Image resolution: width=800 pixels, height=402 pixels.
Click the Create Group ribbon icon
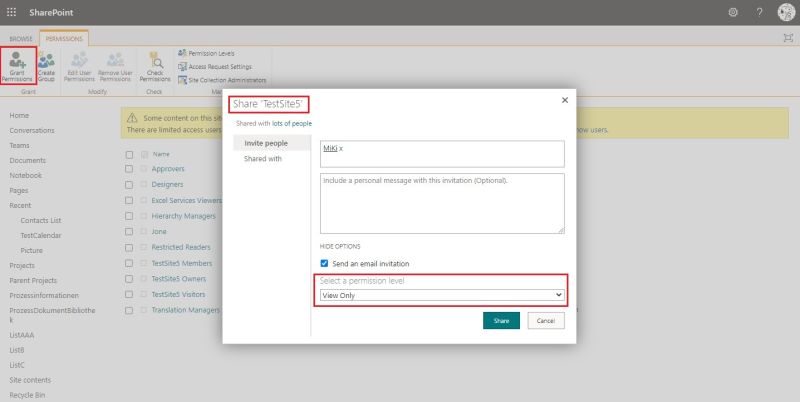[46, 67]
